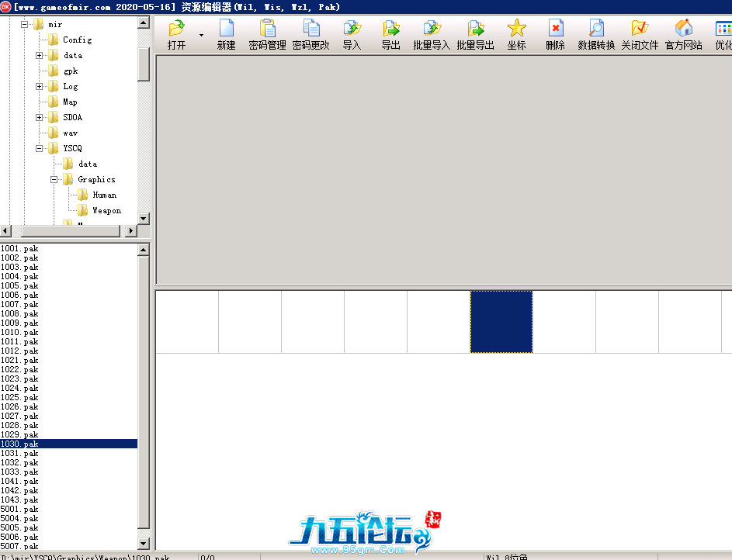This screenshot has height=560, width=732.
Task: Select the Log folder label
Action: click(x=71, y=86)
